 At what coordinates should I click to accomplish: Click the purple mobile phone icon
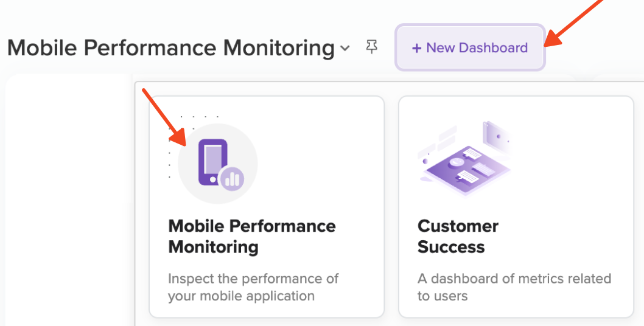[x=213, y=162]
